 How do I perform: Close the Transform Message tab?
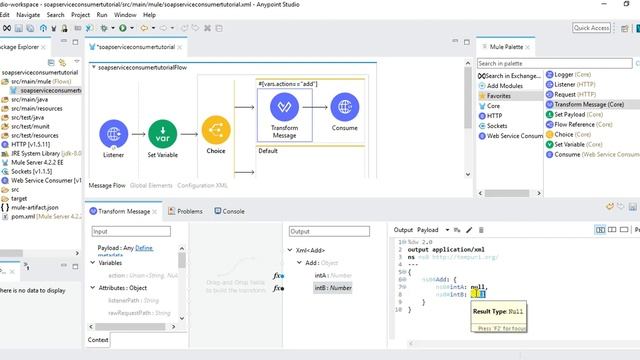tap(155, 211)
